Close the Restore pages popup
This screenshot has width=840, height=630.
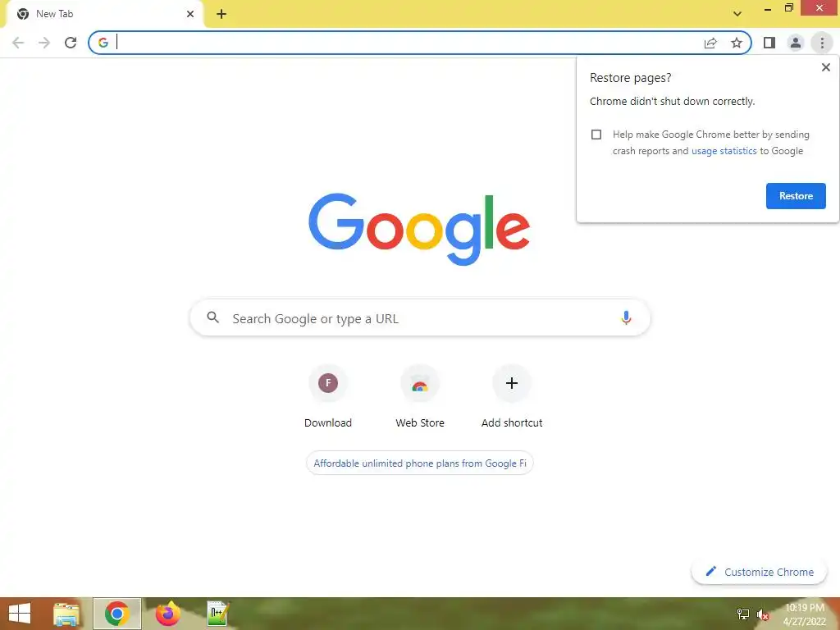(825, 67)
